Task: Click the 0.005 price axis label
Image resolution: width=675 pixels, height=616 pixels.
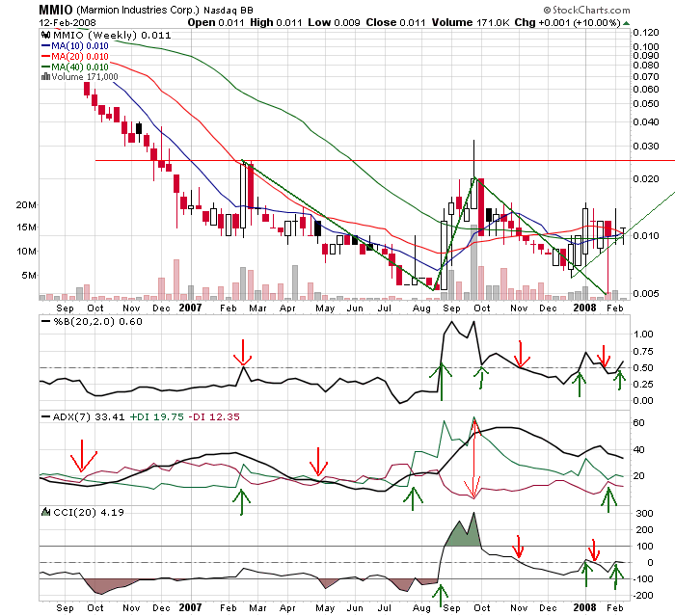Action: click(x=646, y=293)
